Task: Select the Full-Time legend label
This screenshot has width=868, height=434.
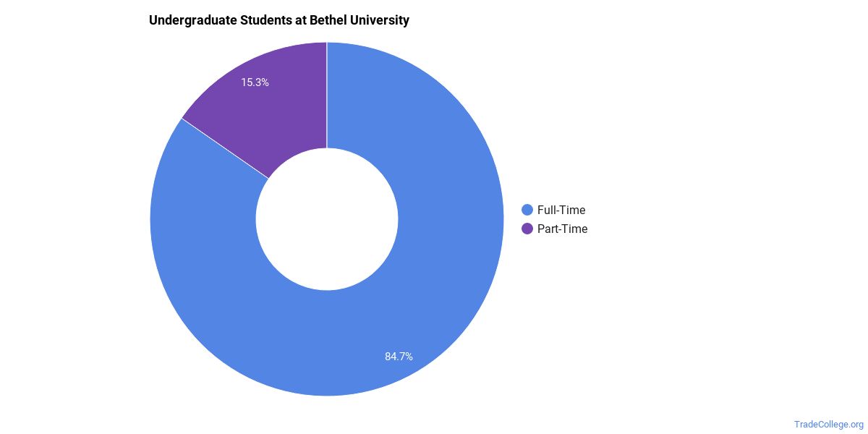Action: tap(561, 210)
